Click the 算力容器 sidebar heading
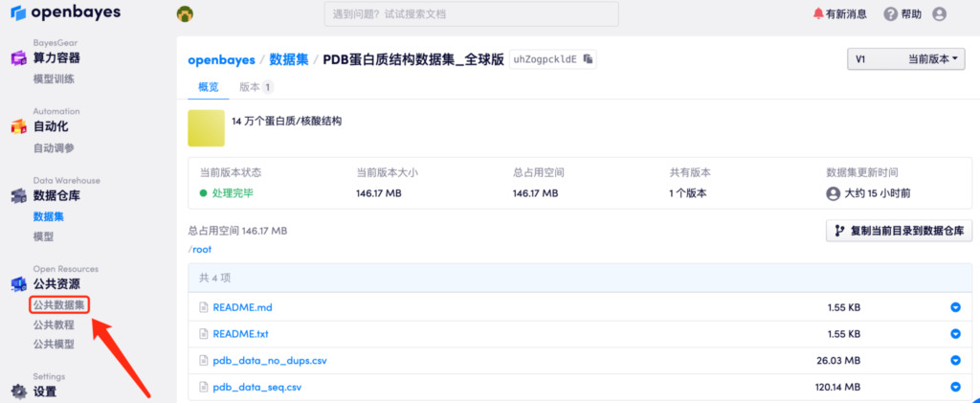This screenshot has height=403, width=980. [x=56, y=58]
